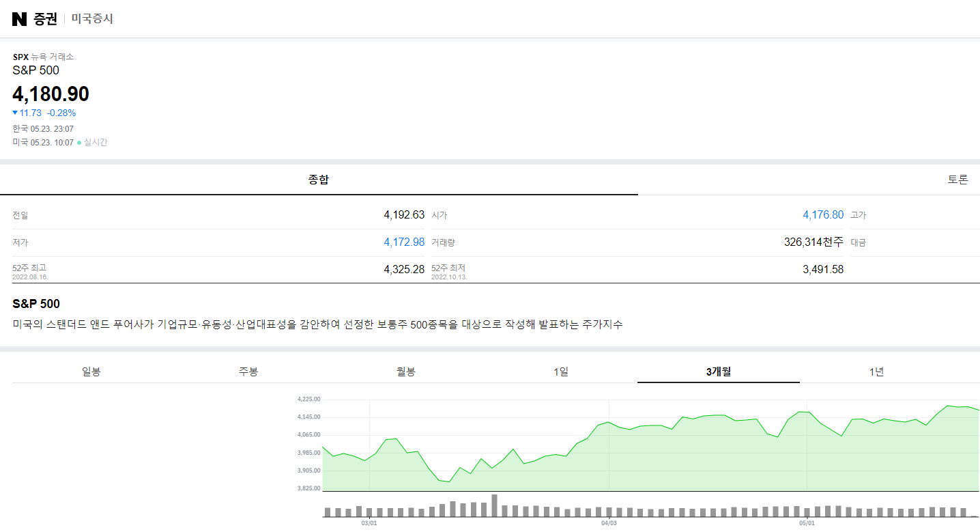This screenshot has height=532, width=980.
Task: Click the 대금 label
Action: point(858,242)
